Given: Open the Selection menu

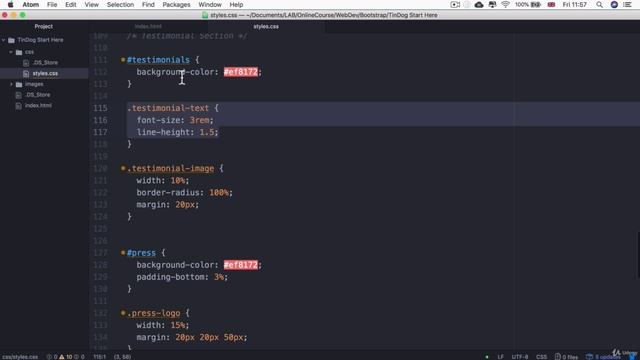Looking at the screenshot, I should coord(120,4).
